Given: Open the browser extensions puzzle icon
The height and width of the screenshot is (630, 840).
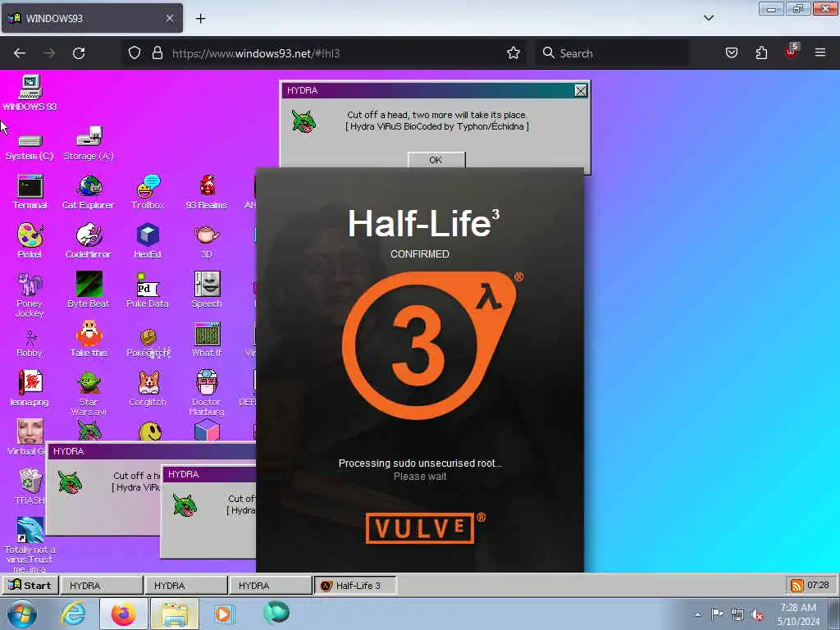Looking at the screenshot, I should coord(761,52).
